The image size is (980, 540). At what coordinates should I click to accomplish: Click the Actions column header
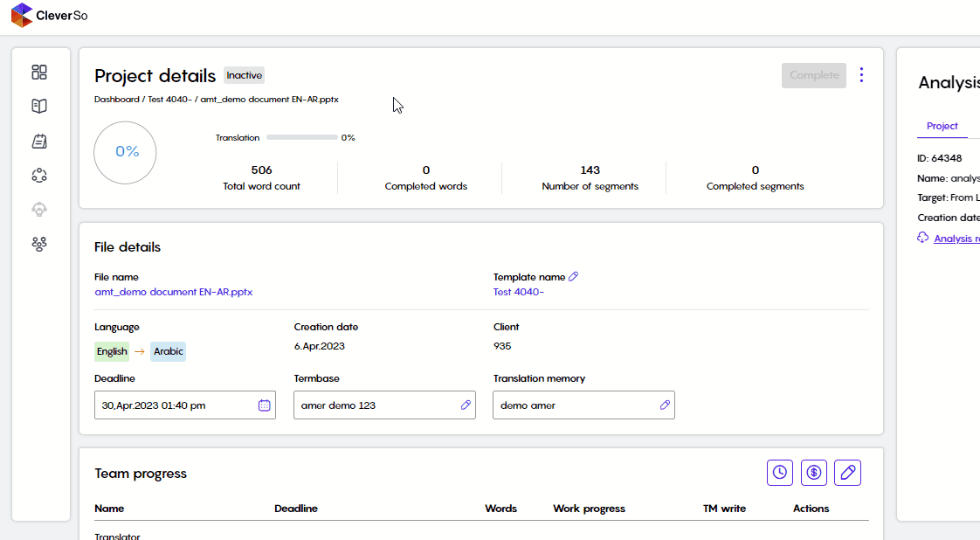[811, 509]
